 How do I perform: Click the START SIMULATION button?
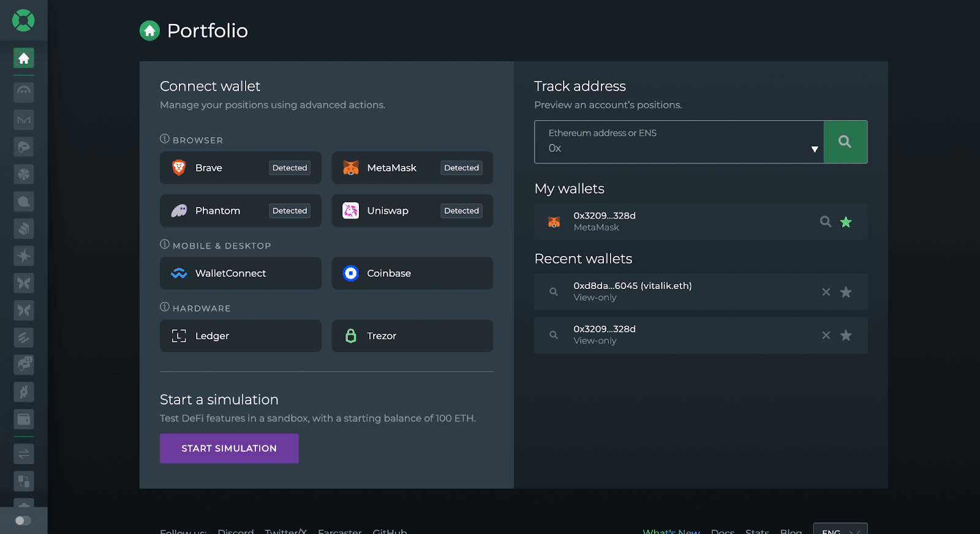[229, 448]
